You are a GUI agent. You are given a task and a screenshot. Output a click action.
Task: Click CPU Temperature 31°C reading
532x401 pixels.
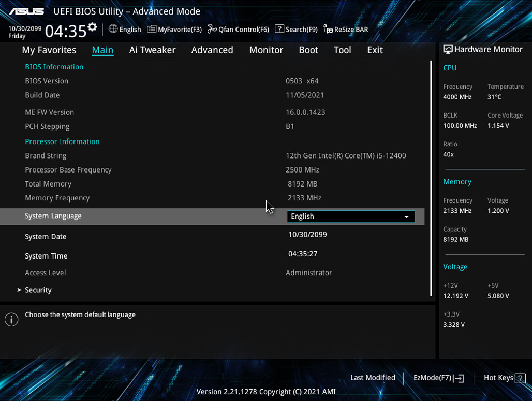[494, 97]
